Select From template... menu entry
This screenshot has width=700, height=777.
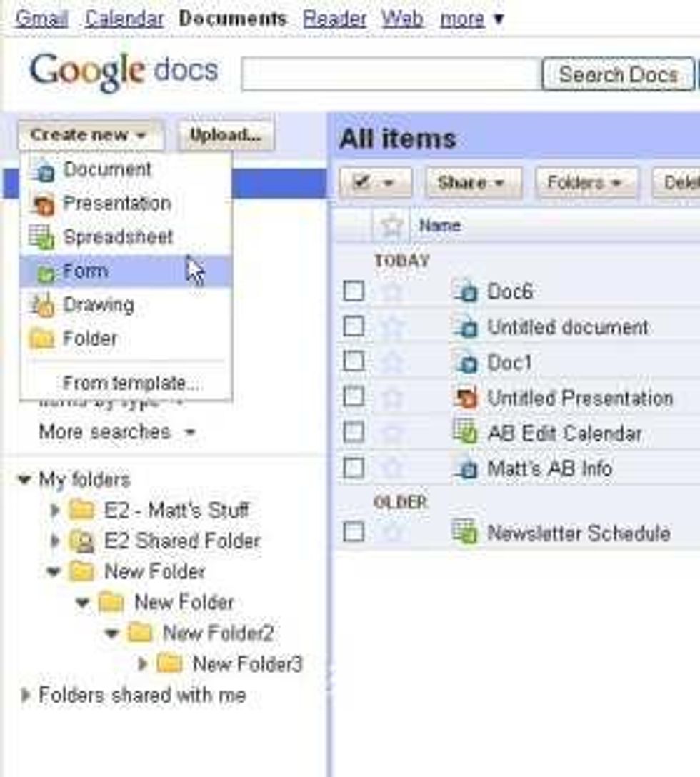pos(131,384)
